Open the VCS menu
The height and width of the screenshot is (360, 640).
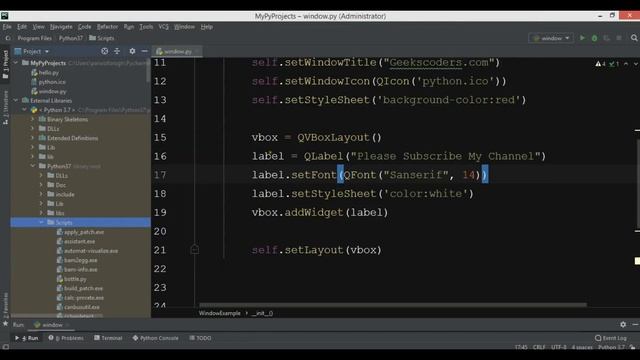point(163,27)
